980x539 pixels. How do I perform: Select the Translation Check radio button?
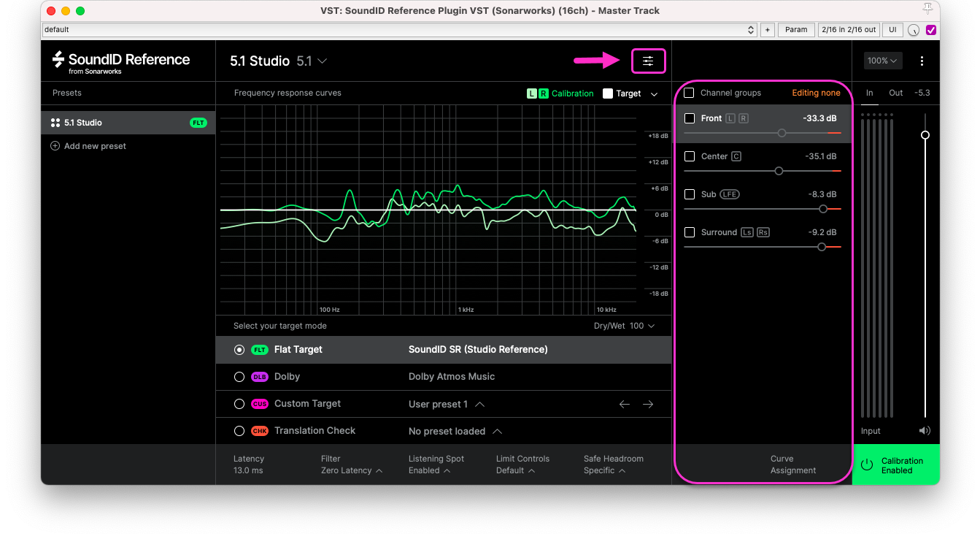(239, 431)
